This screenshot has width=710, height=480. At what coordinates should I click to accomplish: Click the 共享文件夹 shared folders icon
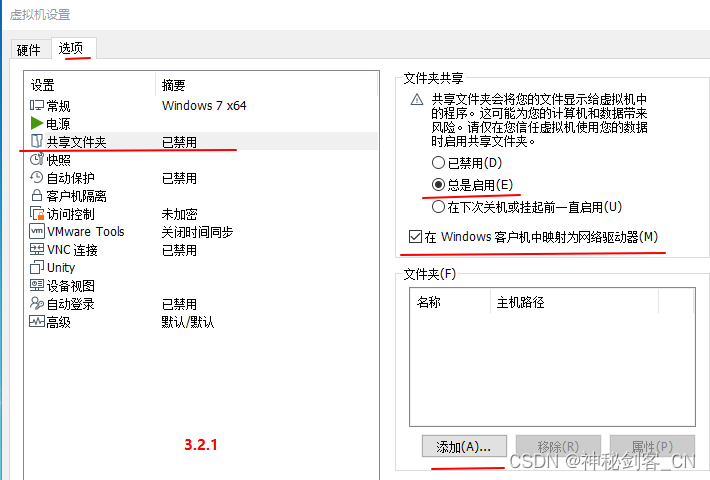pos(37,141)
